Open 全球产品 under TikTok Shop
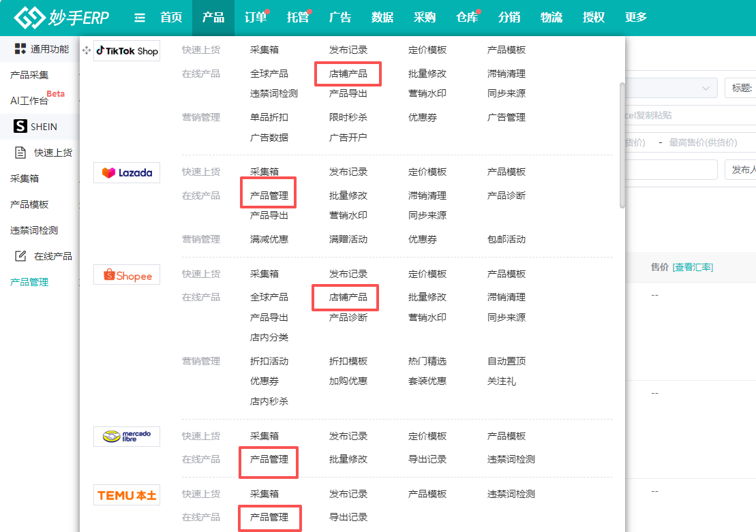 pos(269,74)
